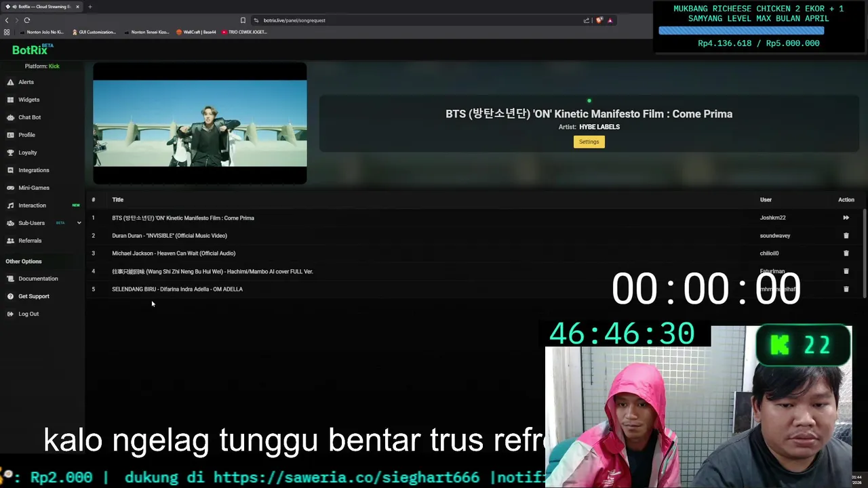The width and height of the screenshot is (868, 488).
Task: Open the Nonton Tensei Kizo bookmark
Action: click(146, 32)
